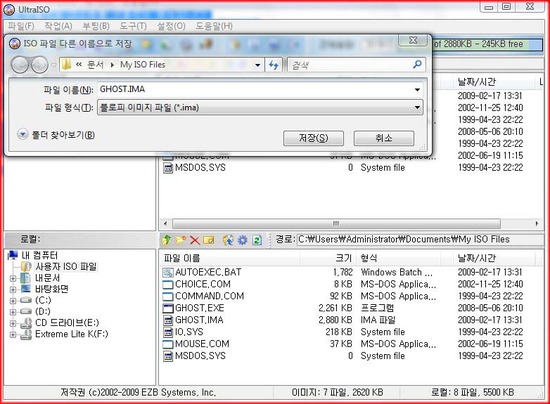Click the IO.SYS file icon
The width and height of the screenshot is (550, 404).
click(x=168, y=332)
